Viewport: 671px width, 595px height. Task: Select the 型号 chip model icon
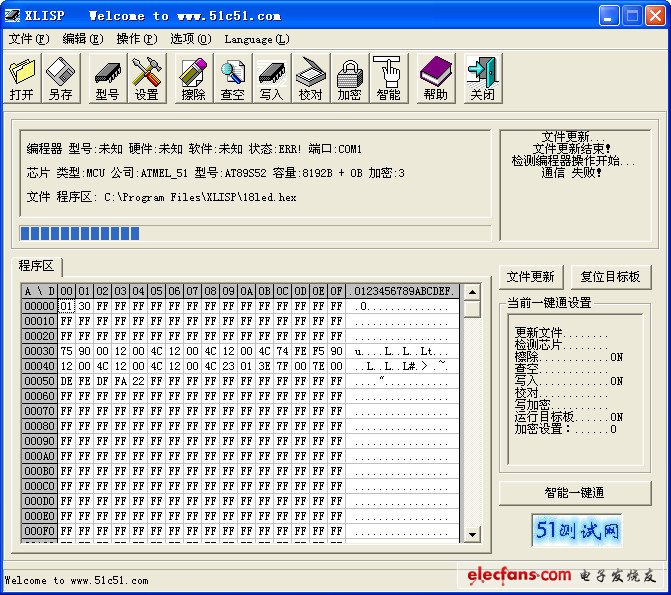click(107, 77)
